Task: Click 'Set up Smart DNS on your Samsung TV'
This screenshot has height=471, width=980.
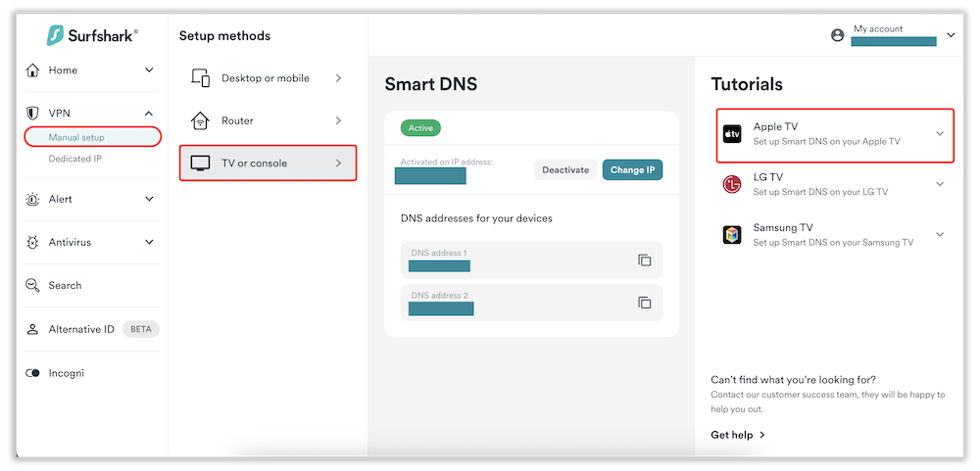Action: coord(833,243)
